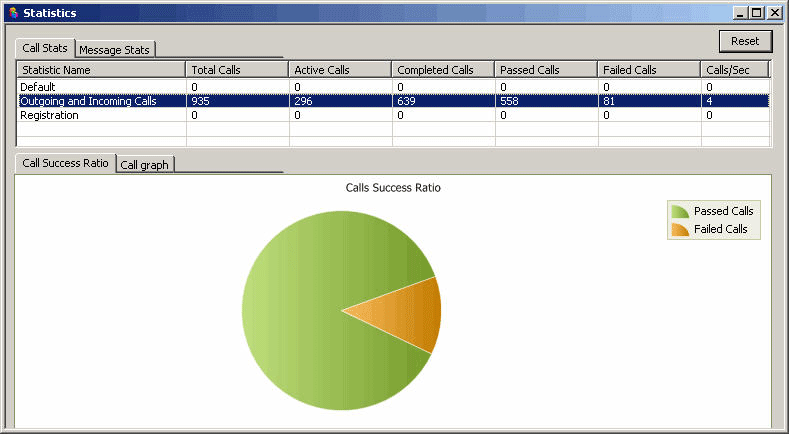Click the Total Calls column header
Screen dimensions: 789x434
click(238, 70)
